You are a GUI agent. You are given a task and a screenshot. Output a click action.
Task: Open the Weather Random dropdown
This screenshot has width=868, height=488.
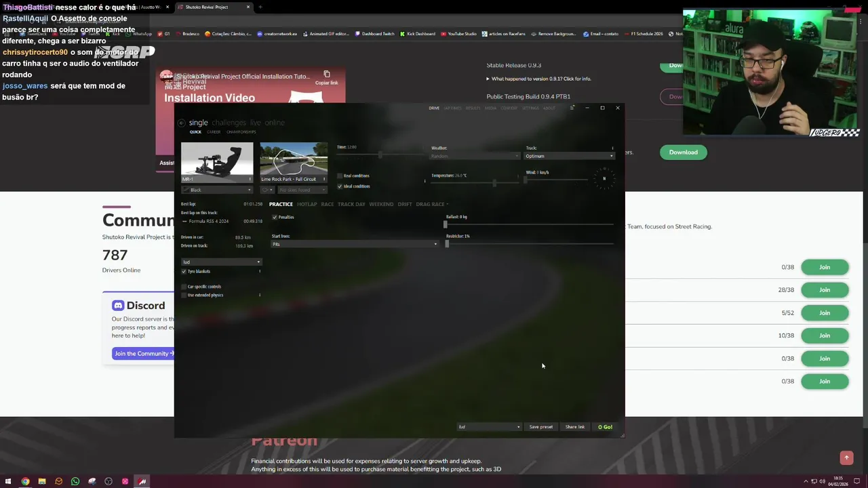[x=475, y=156]
